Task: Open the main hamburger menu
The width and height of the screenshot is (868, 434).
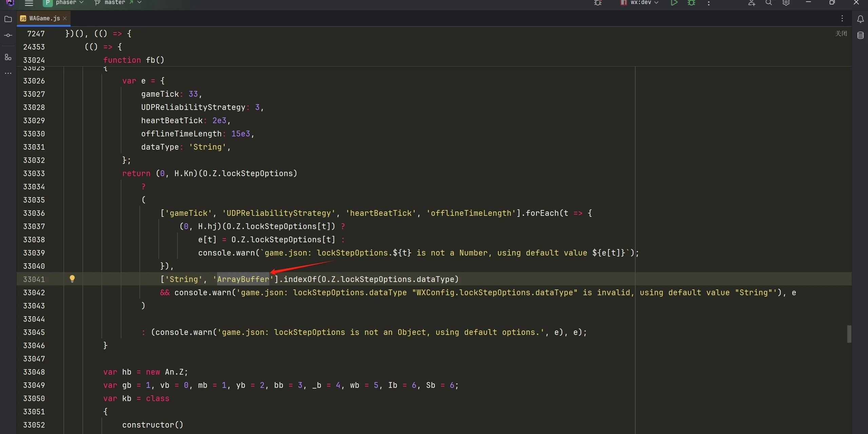Action: [x=29, y=3]
